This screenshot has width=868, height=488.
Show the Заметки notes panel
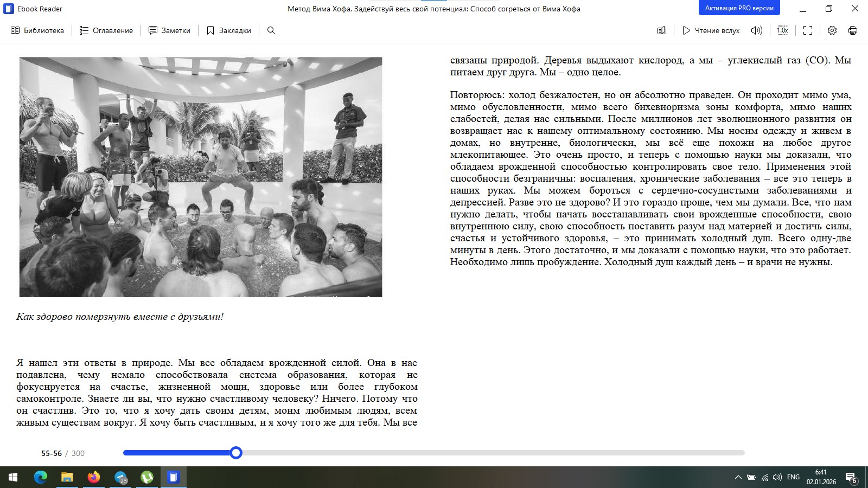170,30
